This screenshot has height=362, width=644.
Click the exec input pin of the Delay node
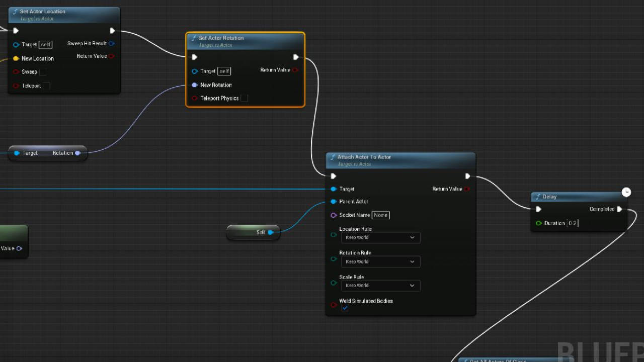[x=538, y=209]
